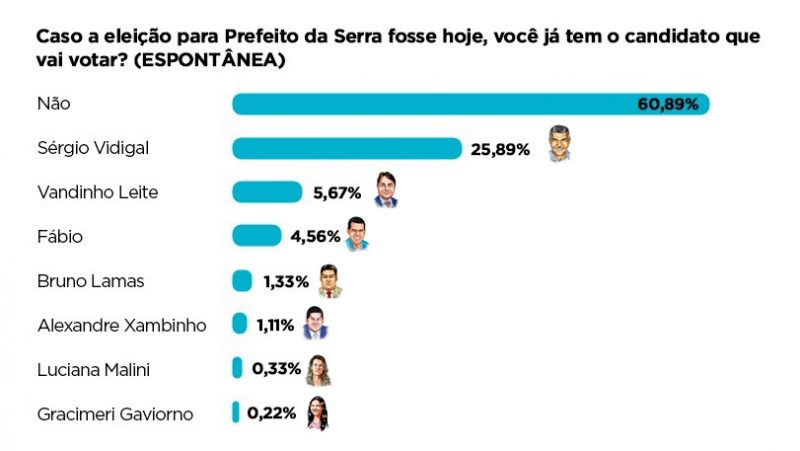Click Vandinho Leite's caricature portrait
800x451 pixels.
coord(386,190)
